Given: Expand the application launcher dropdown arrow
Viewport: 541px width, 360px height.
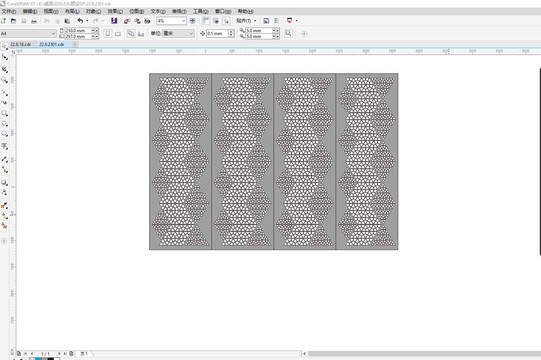Looking at the screenshot, I should 297,21.
